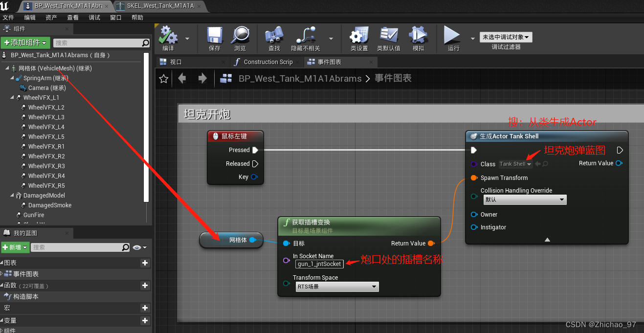This screenshot has height=333, width=644.
Task: Open the Asset menu
Action: coord(51,18)
